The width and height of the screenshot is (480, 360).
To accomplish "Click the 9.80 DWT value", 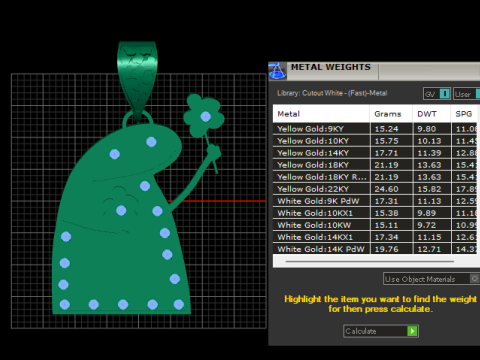I will click(427, 129).
